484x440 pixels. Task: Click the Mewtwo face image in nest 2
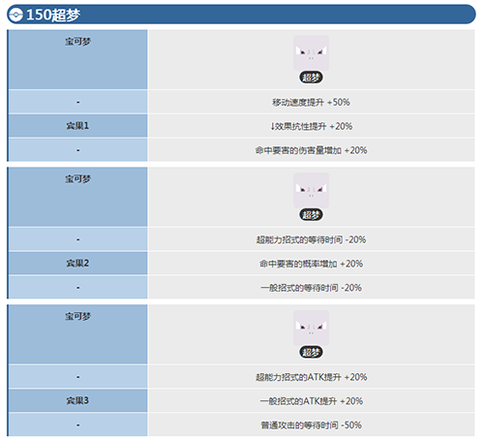coord(311,190)
